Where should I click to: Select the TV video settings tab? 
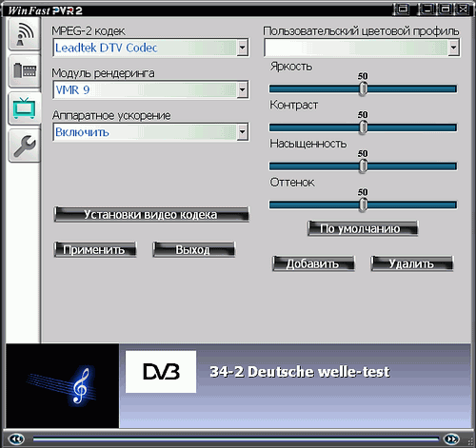click(25, 108)
